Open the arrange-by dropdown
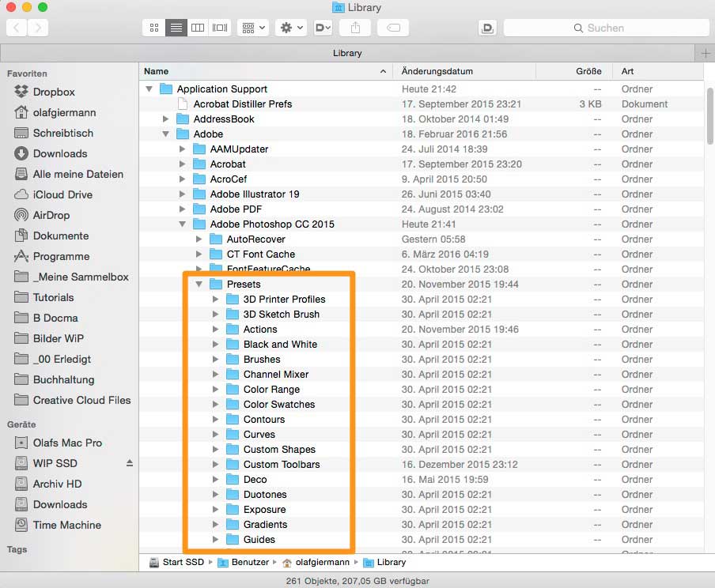 254,28
